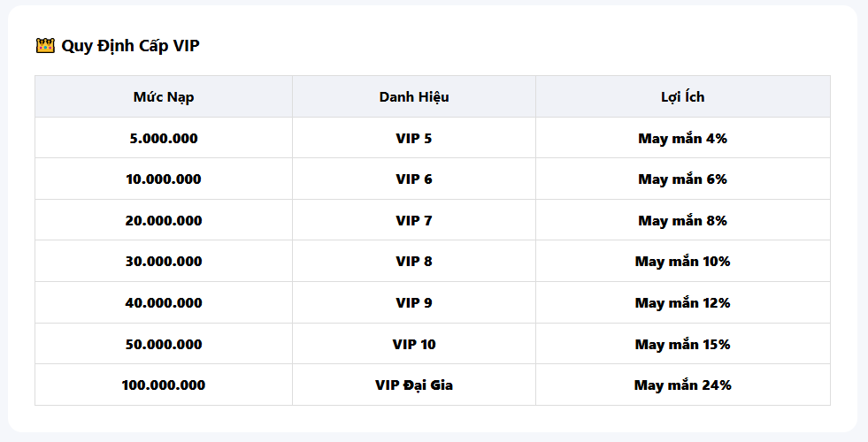This screenshot has height=442, width=868.
Task: Select the "VIP 10" title cell
Action: click(414, 345)
